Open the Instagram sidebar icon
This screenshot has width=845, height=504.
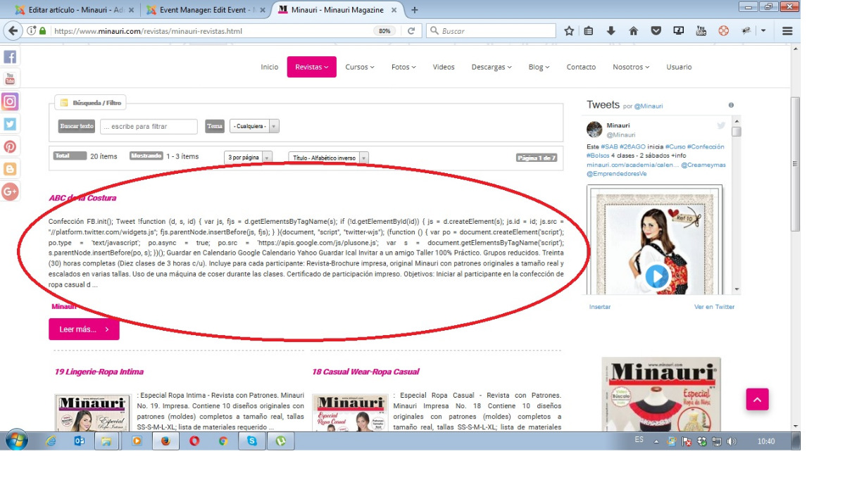(x=10, y=101)
